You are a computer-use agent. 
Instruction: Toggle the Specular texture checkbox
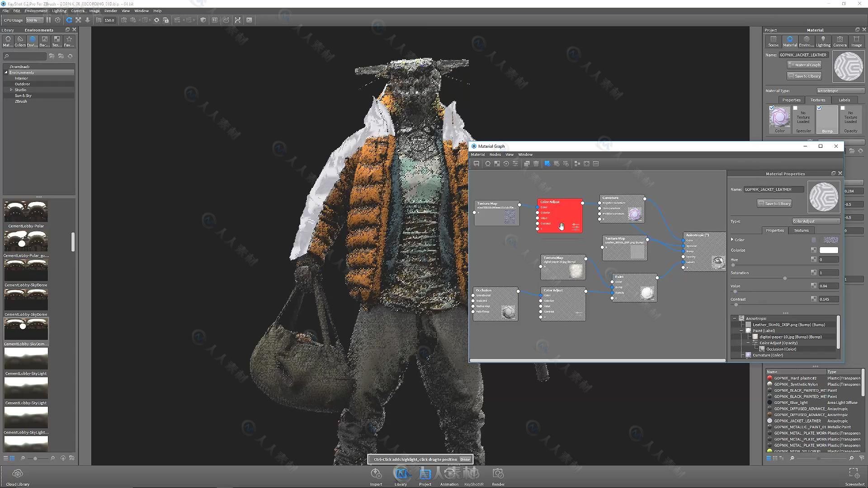pos(795,108)
